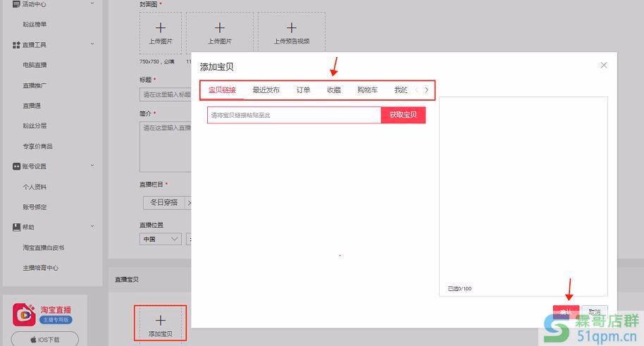This screenshot has height=346, width=644.
Task: Open 直播推广 in sidebar
Action: click(x=35, y=85)
